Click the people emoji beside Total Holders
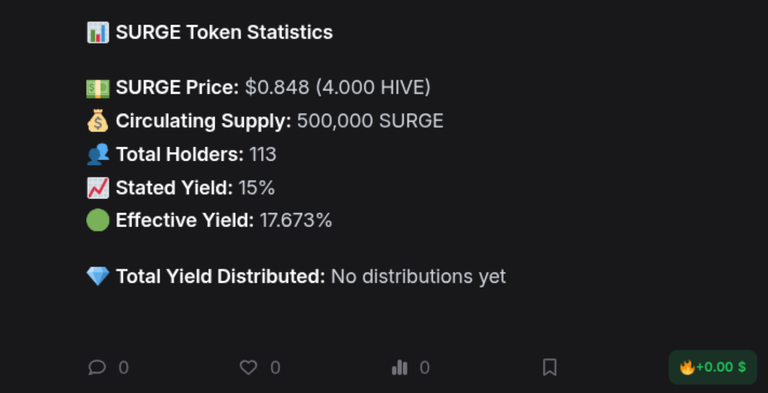This screenshot has height=393, width=768. [x=98, y=154]
